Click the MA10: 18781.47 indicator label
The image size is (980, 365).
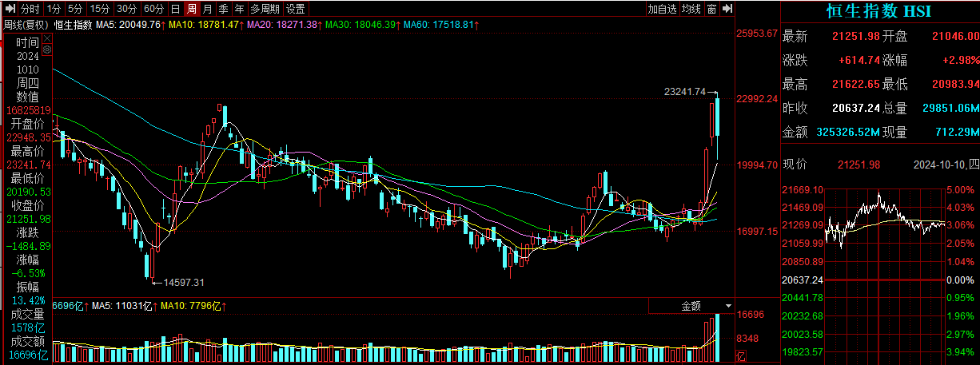[205, 25]
